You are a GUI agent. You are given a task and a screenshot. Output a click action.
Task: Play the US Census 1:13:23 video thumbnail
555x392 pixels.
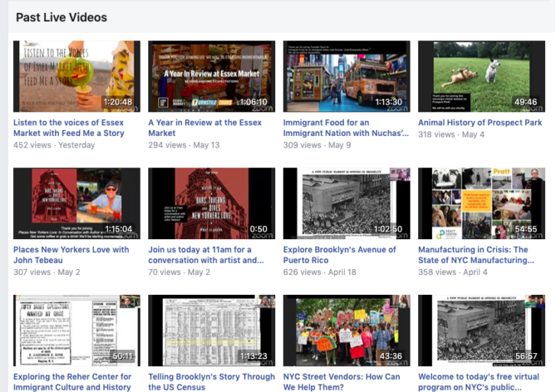[211, 331]
